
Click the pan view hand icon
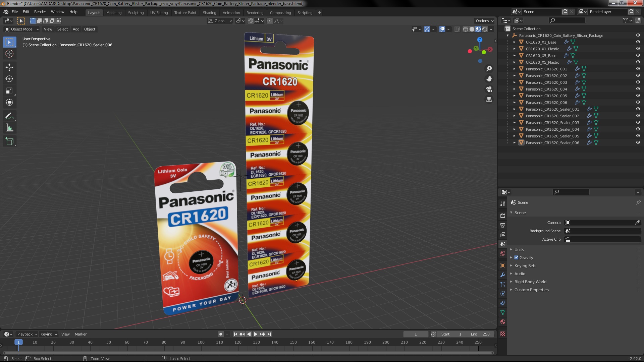tap(489, 79)
